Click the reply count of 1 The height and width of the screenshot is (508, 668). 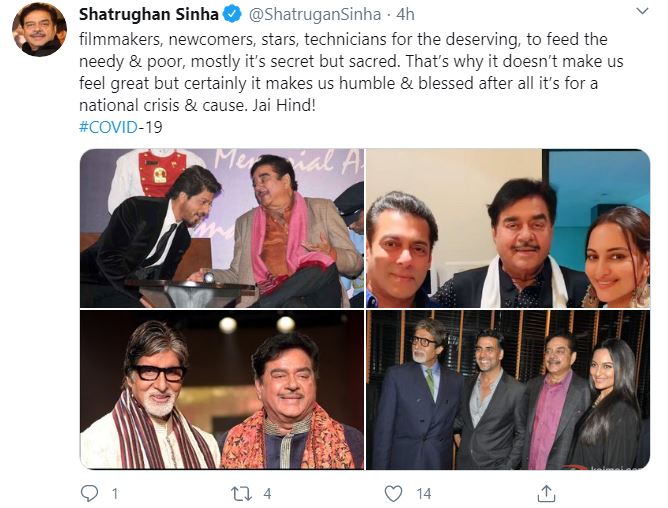point(115,492)
